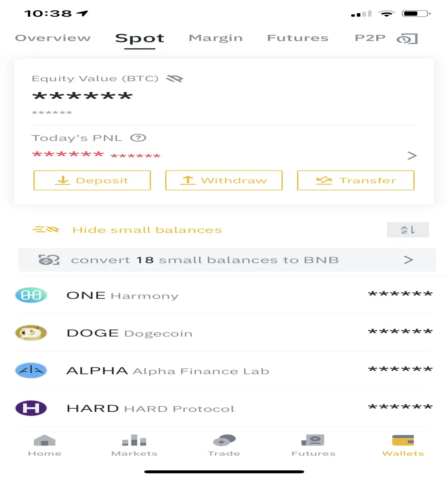
Task: Toggle Hide small balances option
Action: point(127,230)
